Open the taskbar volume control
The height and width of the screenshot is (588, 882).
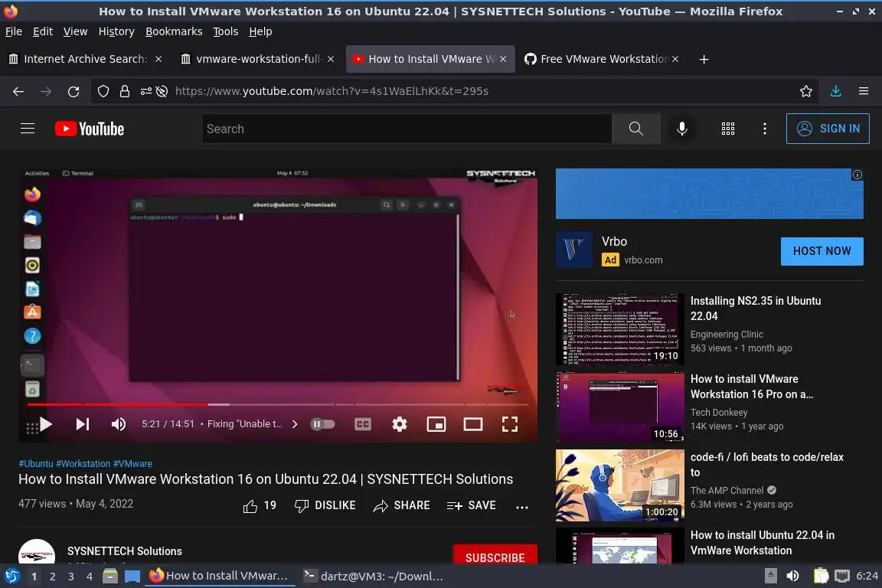pyautogui.click(x=792, y=576)
